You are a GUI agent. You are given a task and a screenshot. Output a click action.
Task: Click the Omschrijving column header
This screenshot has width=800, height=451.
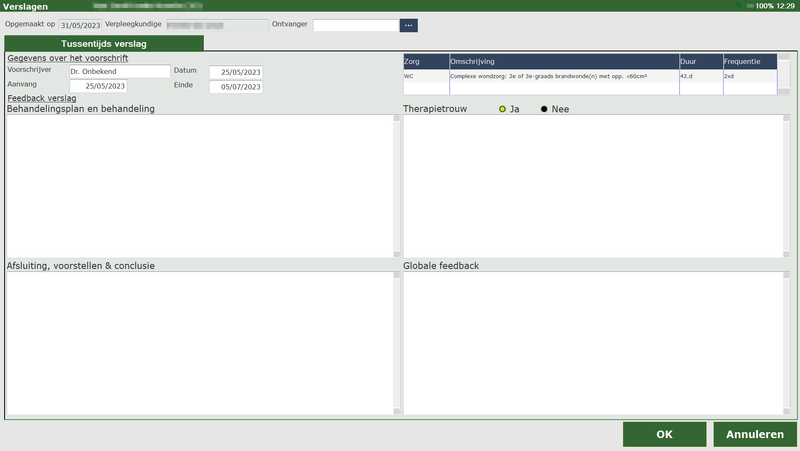click(564, 61)
